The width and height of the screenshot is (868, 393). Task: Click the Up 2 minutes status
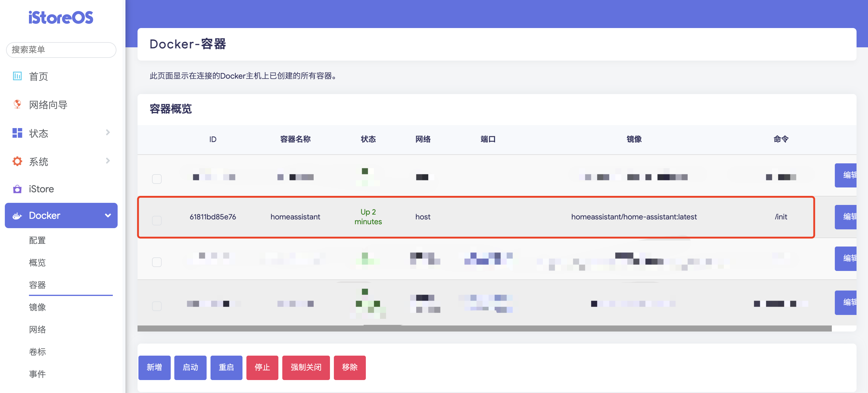click(368, 217)
